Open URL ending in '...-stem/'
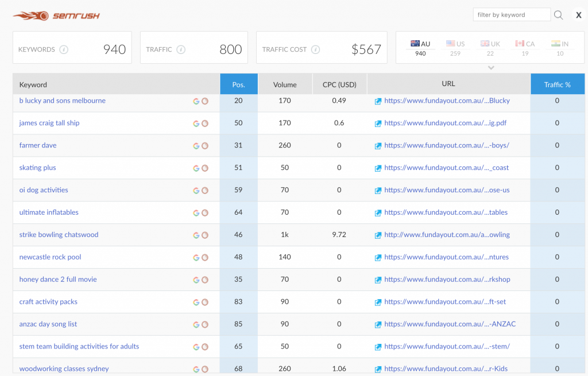The image size is (588, 376). tap(447, 346)
